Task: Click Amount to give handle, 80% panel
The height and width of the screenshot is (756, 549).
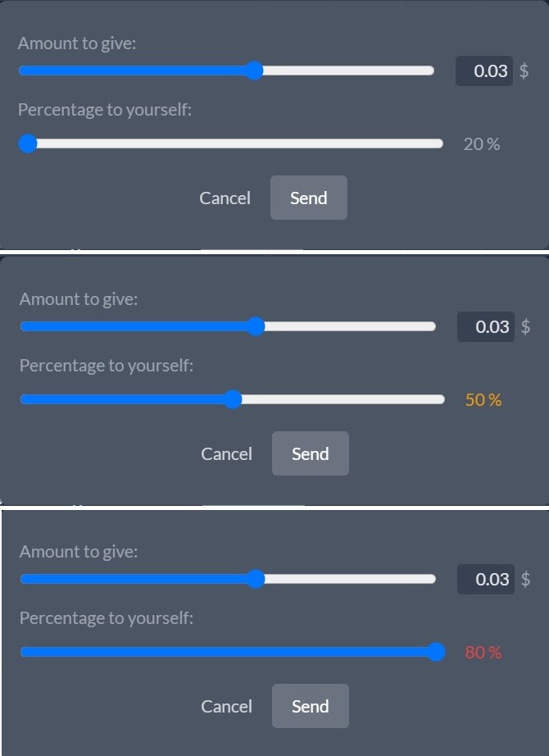Action: coord(256,579)
